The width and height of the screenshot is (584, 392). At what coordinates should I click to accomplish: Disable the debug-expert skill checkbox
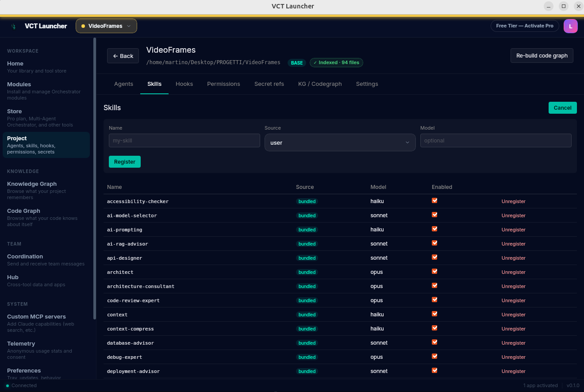pyautogui.click(x=434, y=356)
